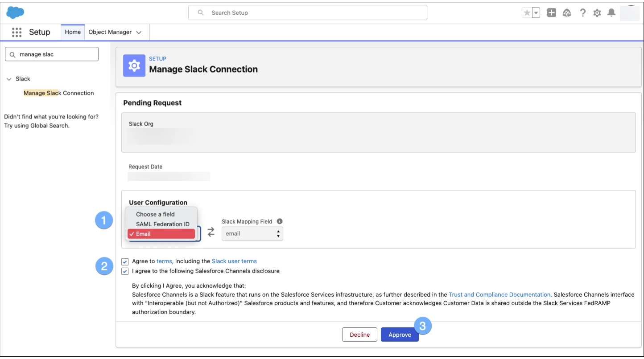Open the setup gear menu in the header
This screenshot has height=359, width=644.
(x=597, y=13)
